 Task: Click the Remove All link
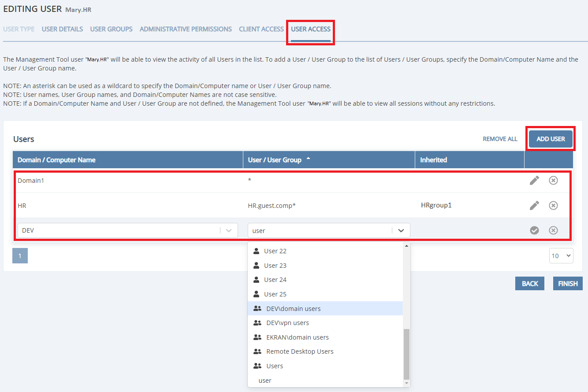[x=500, y=139]
